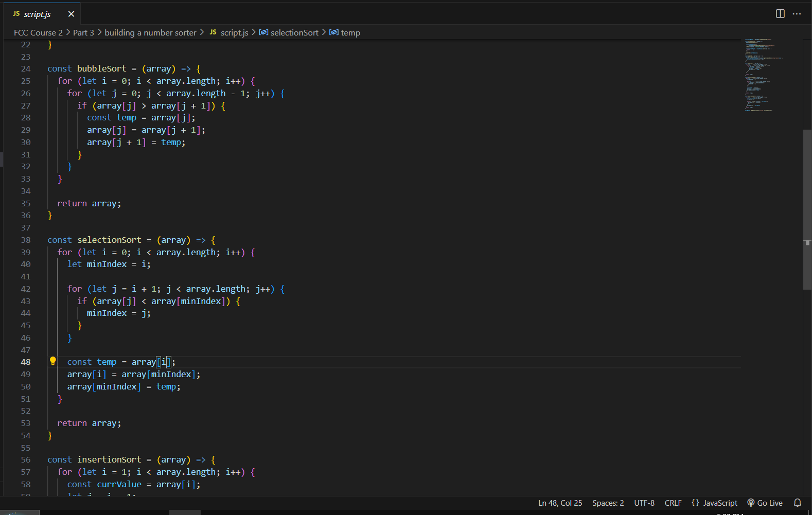This screenshot has height=515, width=812.
Task: Click Ln 48, Col 25 position indicator
Action: click(560, 503)
